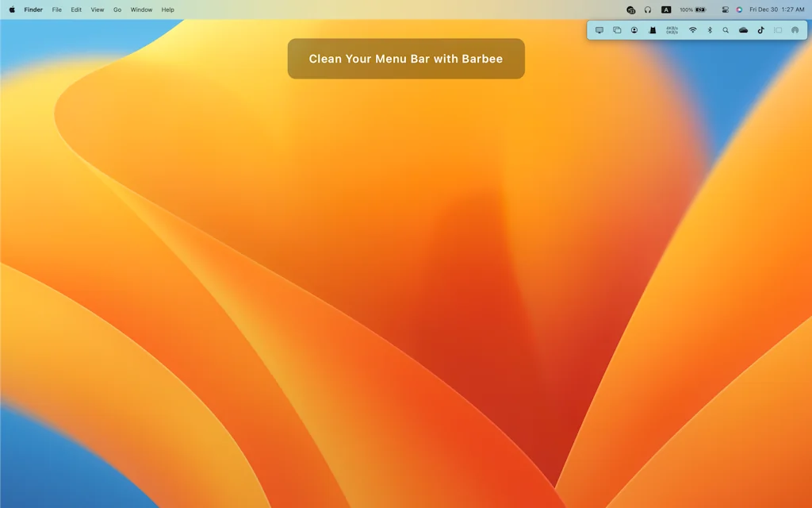The height and width of the screenshot is (508, 812).
Task: Open Spotlight search from the magnifier icon
Action: (726, 29)
